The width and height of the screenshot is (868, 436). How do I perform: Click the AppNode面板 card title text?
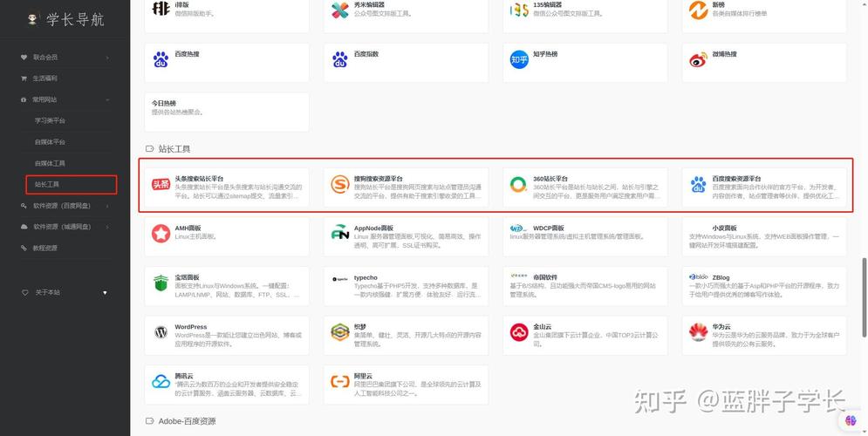point(373,228)
